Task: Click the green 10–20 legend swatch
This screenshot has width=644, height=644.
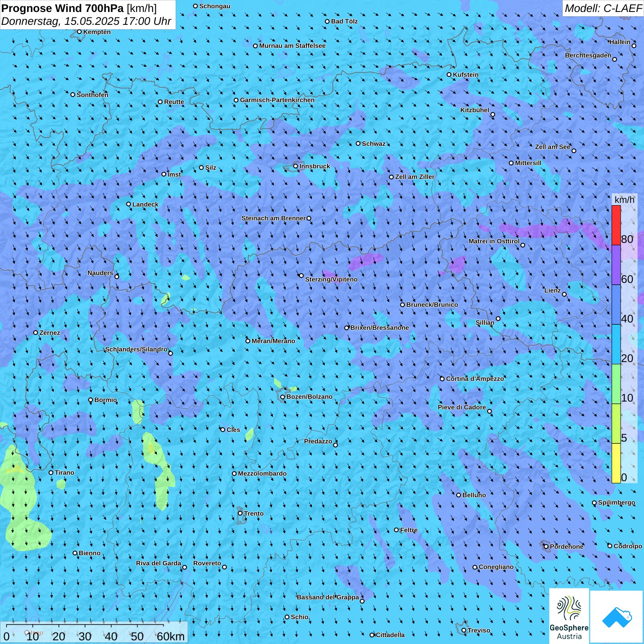Action: (x=616, y=384)
